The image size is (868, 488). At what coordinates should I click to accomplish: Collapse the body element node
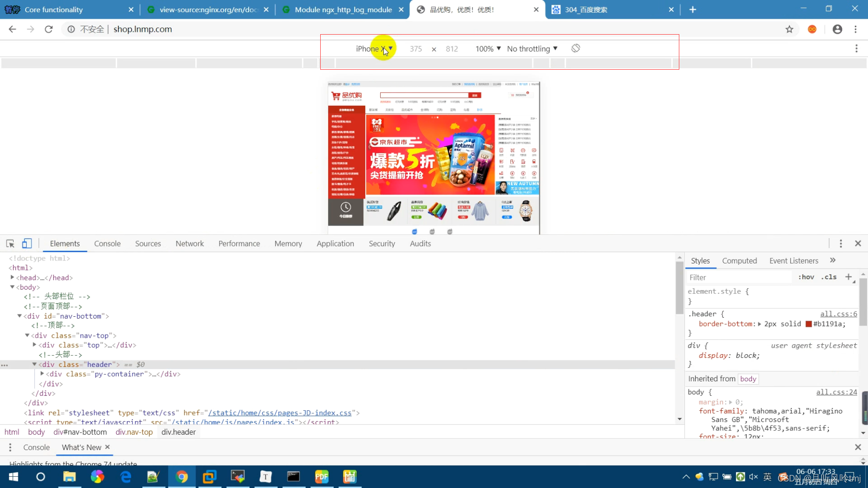pyautogui.click(x=12, y=287)
